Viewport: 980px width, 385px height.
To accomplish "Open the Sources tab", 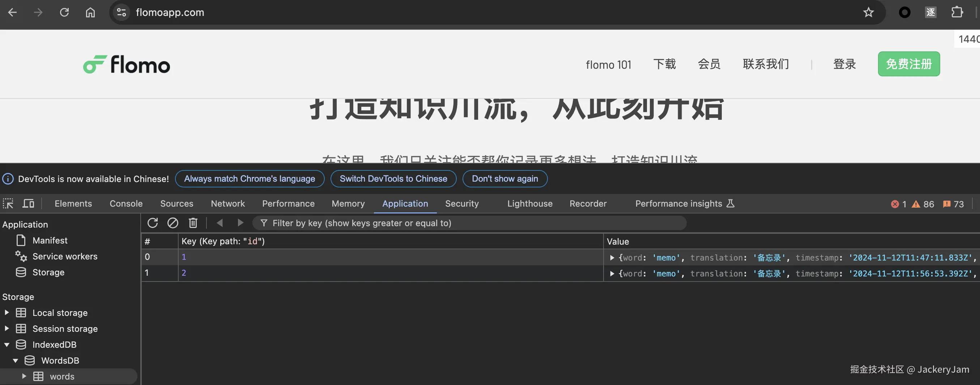I will [176, 204].
